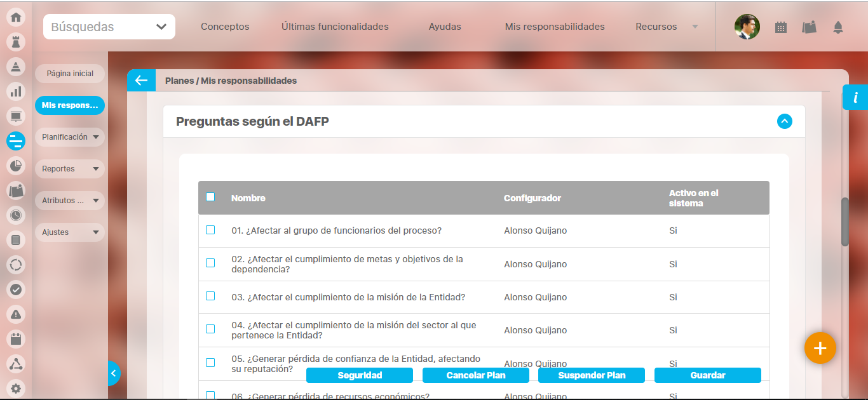Click the orange plus add button

point(820,348)
